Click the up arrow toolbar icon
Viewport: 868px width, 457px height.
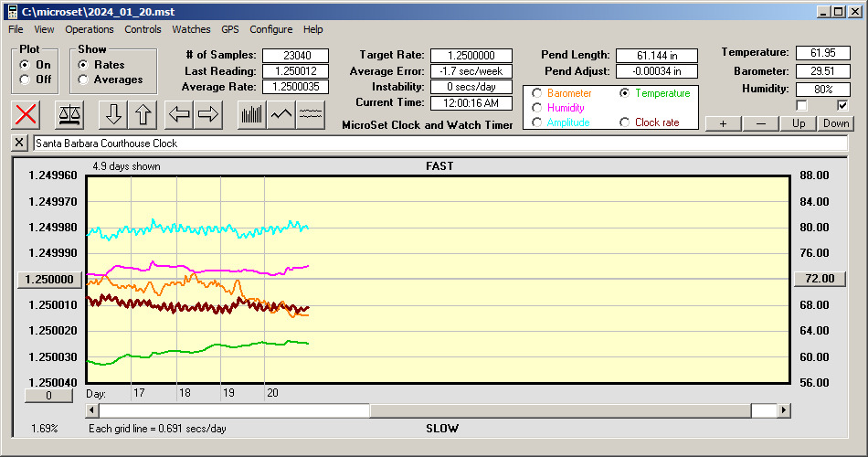coord(143,114)
